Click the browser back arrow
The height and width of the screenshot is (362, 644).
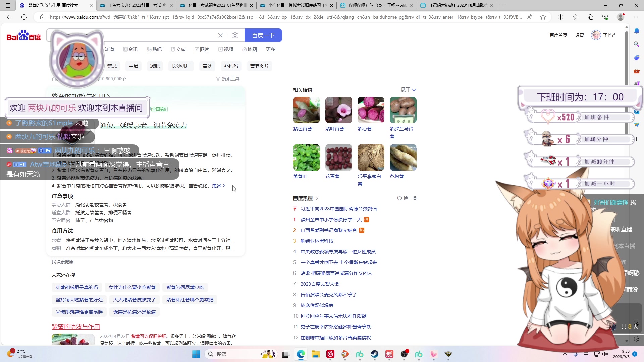[9, 17]
